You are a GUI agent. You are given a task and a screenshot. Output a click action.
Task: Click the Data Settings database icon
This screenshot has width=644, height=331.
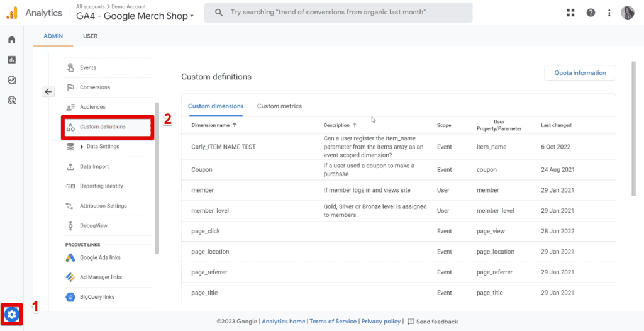[70, 147]
